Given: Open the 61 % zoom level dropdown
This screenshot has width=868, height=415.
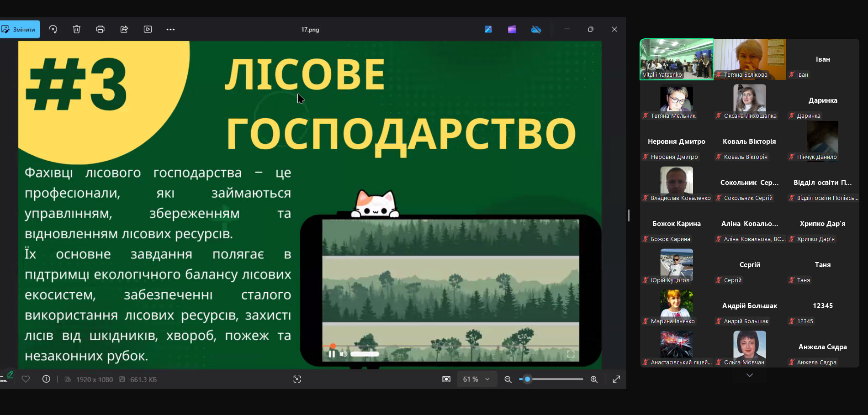Looking at the screenshot, I should [x=476, y=379].
